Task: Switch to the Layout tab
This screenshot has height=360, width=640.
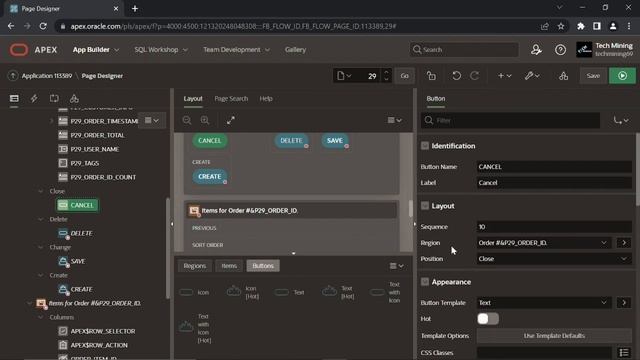Action: click(193, 98)
